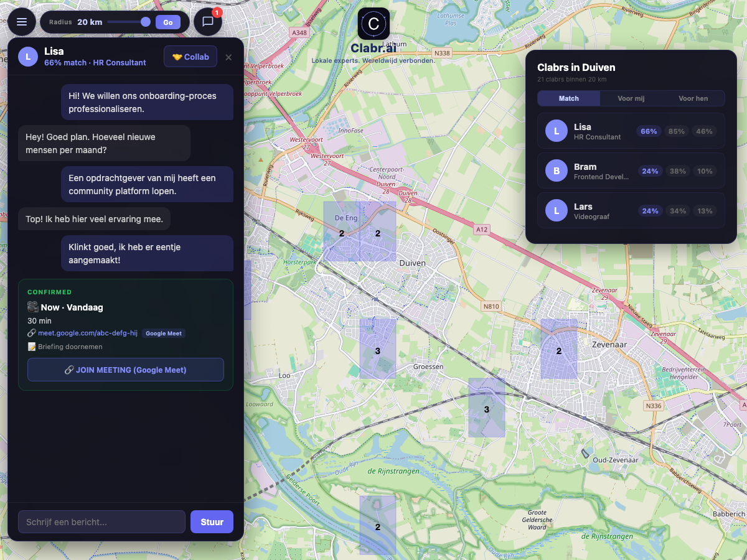
Task: Open the meet.google.com/abc-defg-hij link
Action: [88, 334]
